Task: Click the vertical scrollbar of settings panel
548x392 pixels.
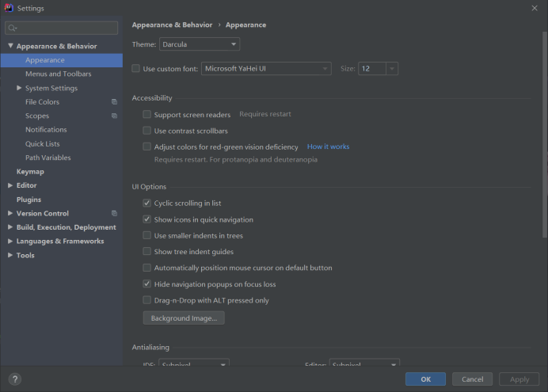Action: coord(545,135)
